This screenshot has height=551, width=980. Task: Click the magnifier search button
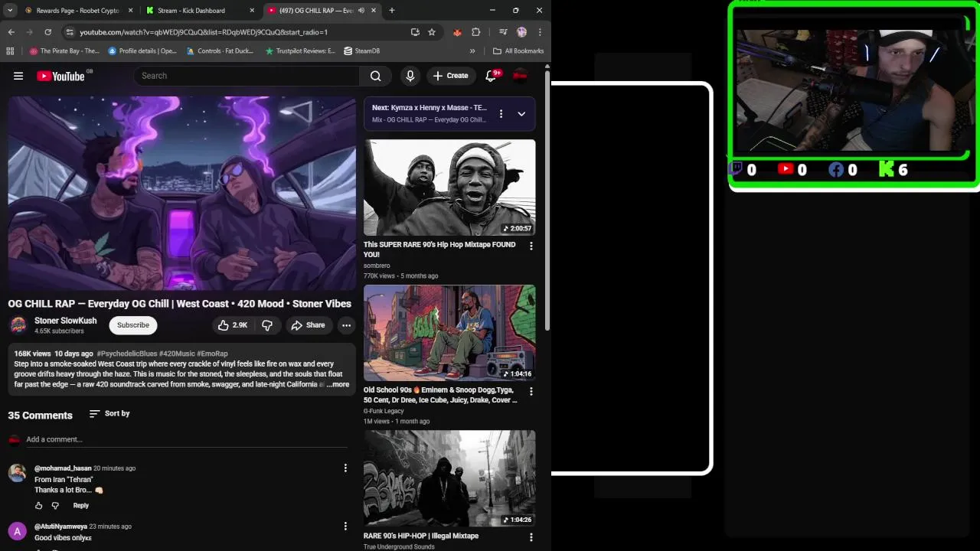[x=375, y=76]
